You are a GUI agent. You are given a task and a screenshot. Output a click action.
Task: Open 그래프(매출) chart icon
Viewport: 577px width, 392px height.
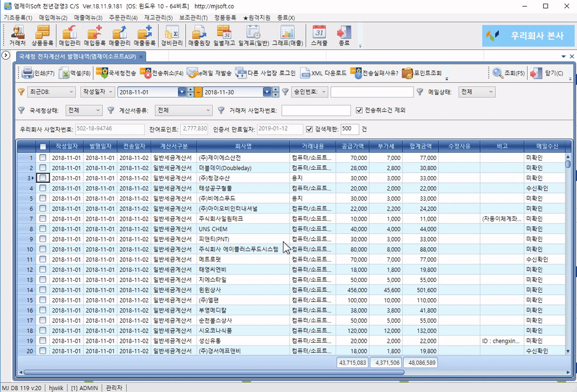287,35
